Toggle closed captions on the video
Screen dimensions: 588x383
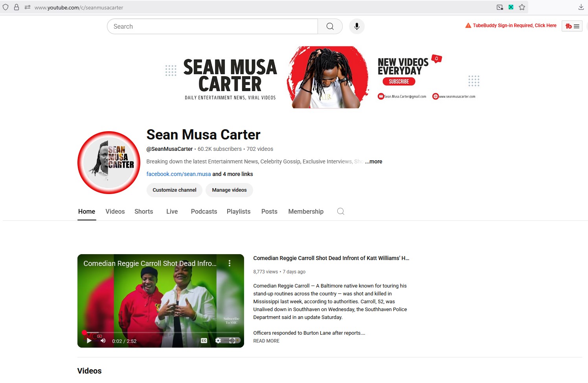(x=204, y=341)
